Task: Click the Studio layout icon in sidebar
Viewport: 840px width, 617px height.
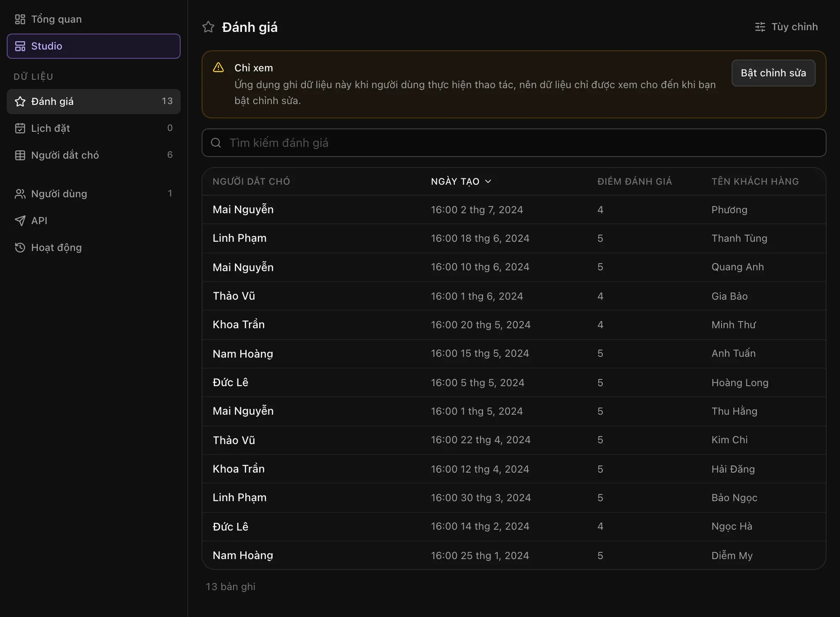Action: coord(20,46)
